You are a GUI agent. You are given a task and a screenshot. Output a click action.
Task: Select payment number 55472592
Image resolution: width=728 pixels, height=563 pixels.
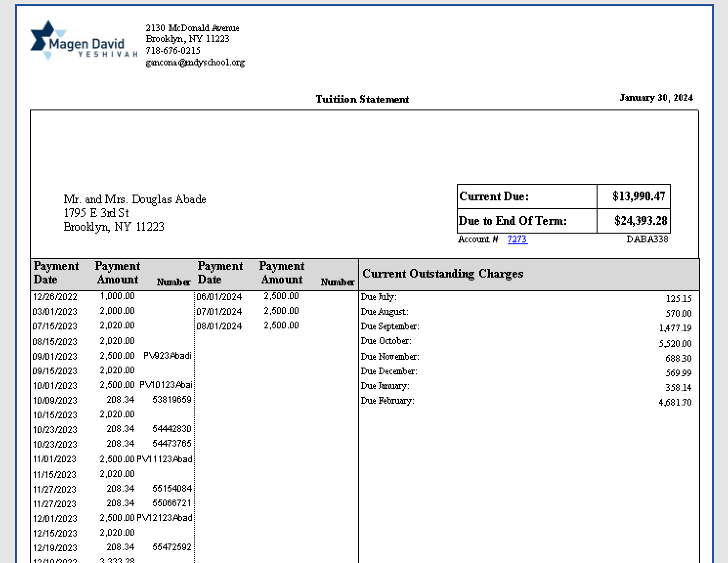pos(172,547)
